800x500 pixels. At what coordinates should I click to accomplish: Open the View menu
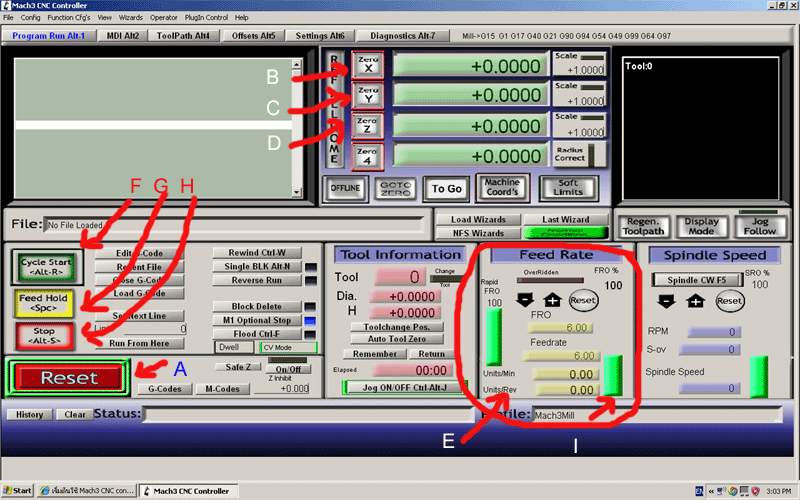click(x=105, y=17)
